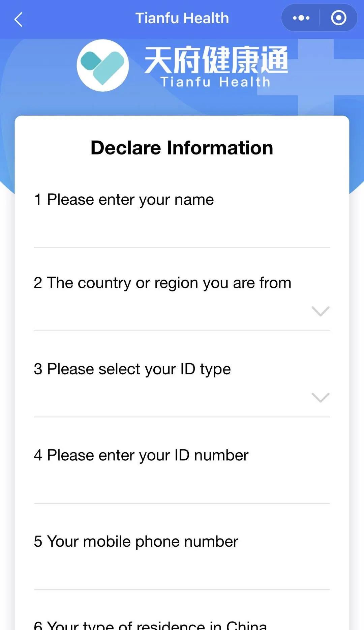
Task: Click the Chinese 天府健康通 banner title
Action: [216, 60]
